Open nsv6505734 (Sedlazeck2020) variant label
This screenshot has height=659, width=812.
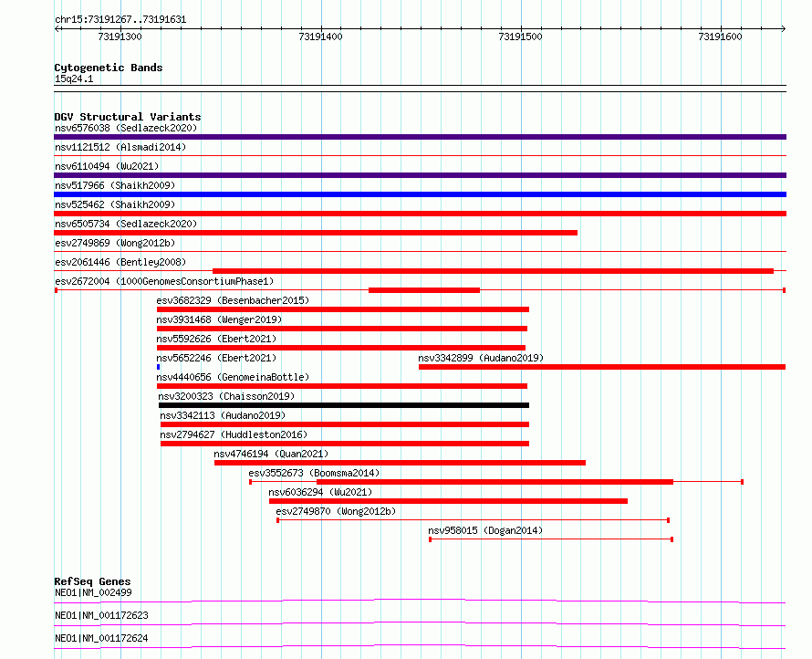pyautogui.click(x=126, y=224)
